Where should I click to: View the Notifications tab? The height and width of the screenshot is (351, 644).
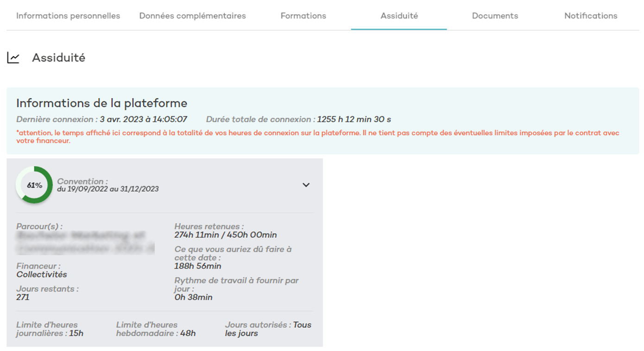click(x=590, y=16)
